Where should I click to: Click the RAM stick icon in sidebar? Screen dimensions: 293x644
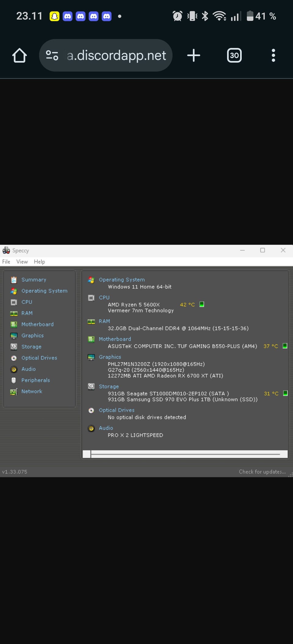pyautogui.click(x=14, y=313)
